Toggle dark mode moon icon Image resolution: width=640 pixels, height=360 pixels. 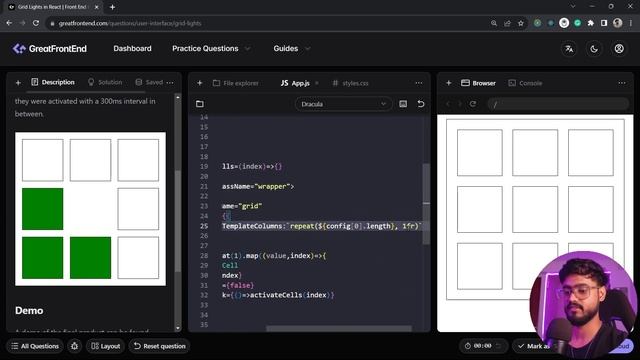(x=594, y=49)
